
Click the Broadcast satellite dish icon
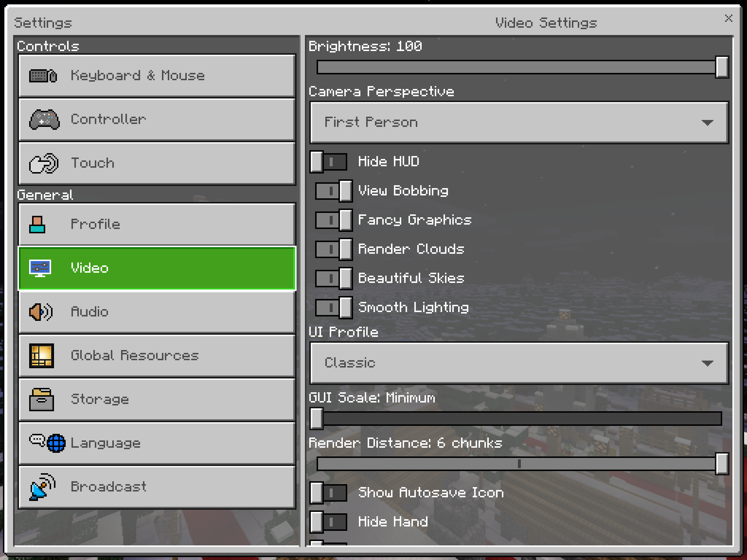(43, 487)
